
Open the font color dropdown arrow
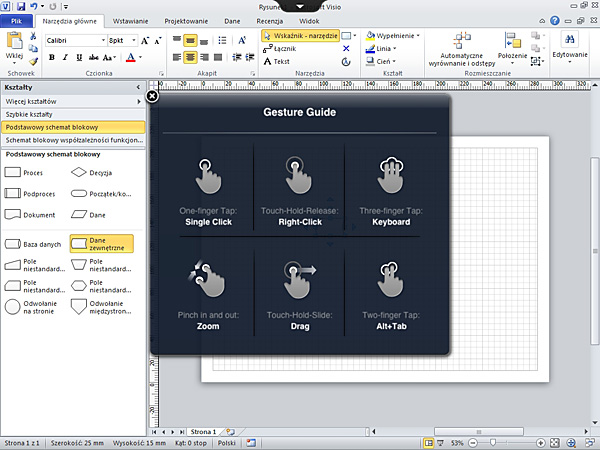(140, 57)
